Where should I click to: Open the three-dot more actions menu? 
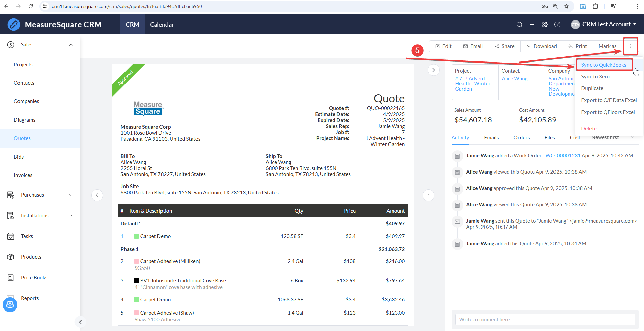tap(631, 46)
